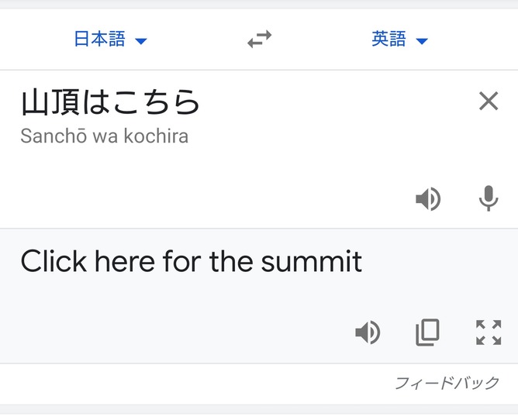
Task: Copy the translation to clipboard
Action: [427, 332]
